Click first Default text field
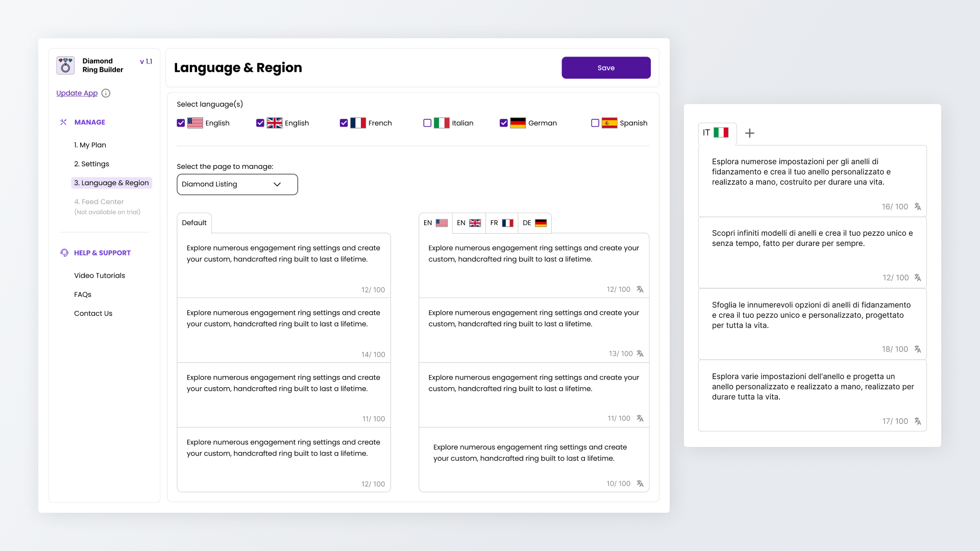 283,265
